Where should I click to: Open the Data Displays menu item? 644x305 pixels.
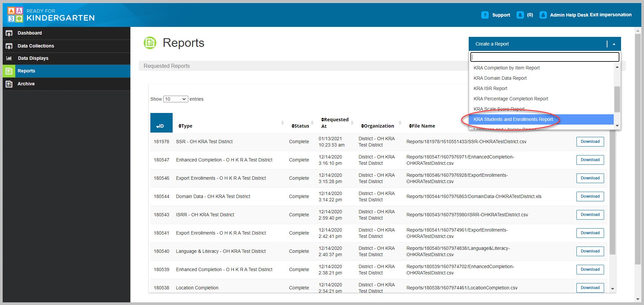(67, 58)
